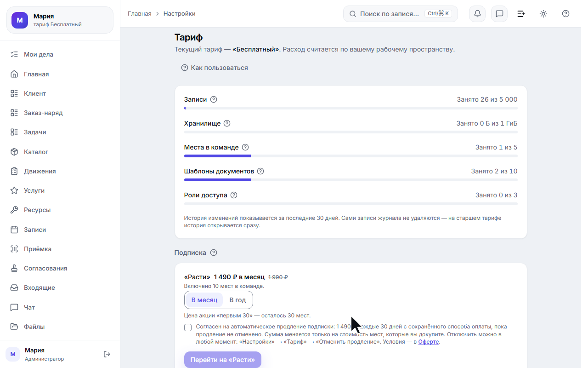Click the text Занято 26 из 5 000
The width and height of the screenshot is (588, 368).
487,99
